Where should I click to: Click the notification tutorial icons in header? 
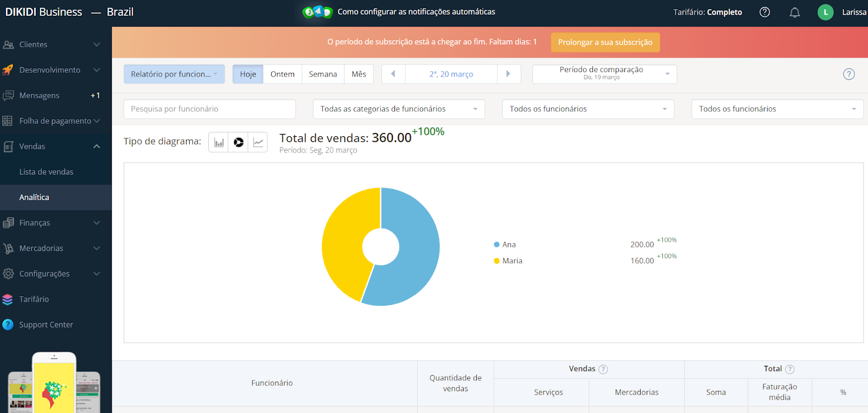point(317,11)
